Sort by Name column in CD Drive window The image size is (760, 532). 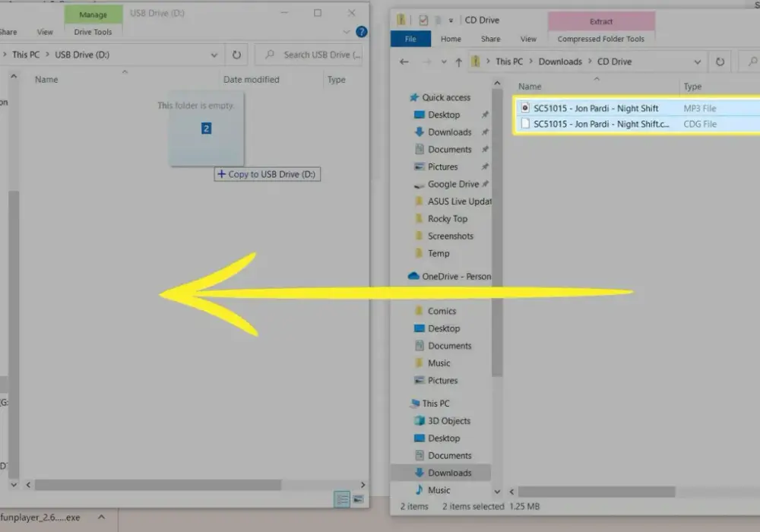[x=529, y=86]
